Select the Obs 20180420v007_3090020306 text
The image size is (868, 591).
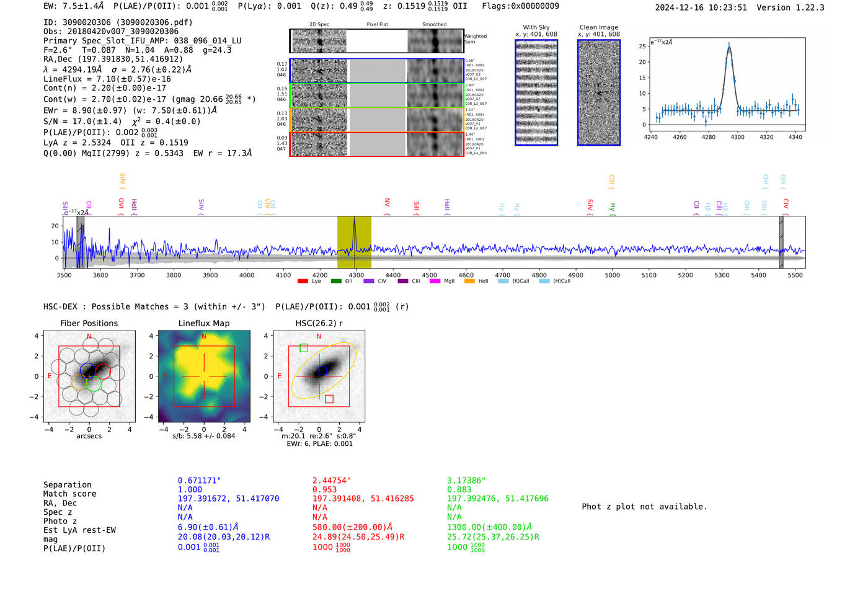tap(111, 32)
